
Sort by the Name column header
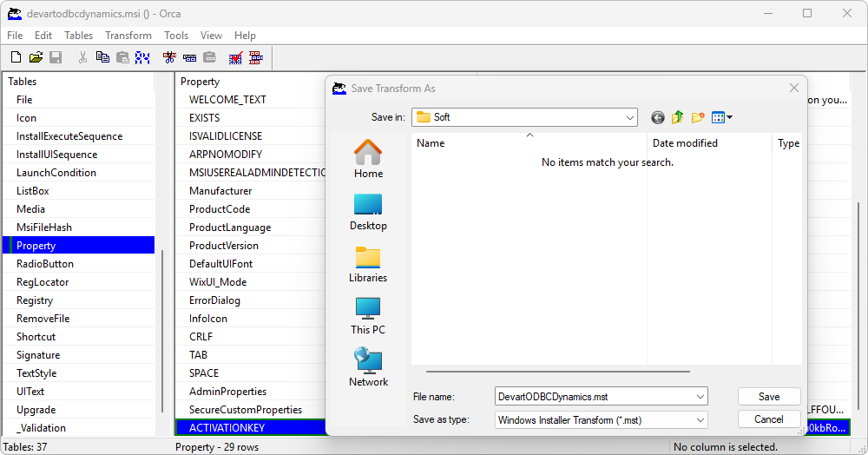pos(529,142)
